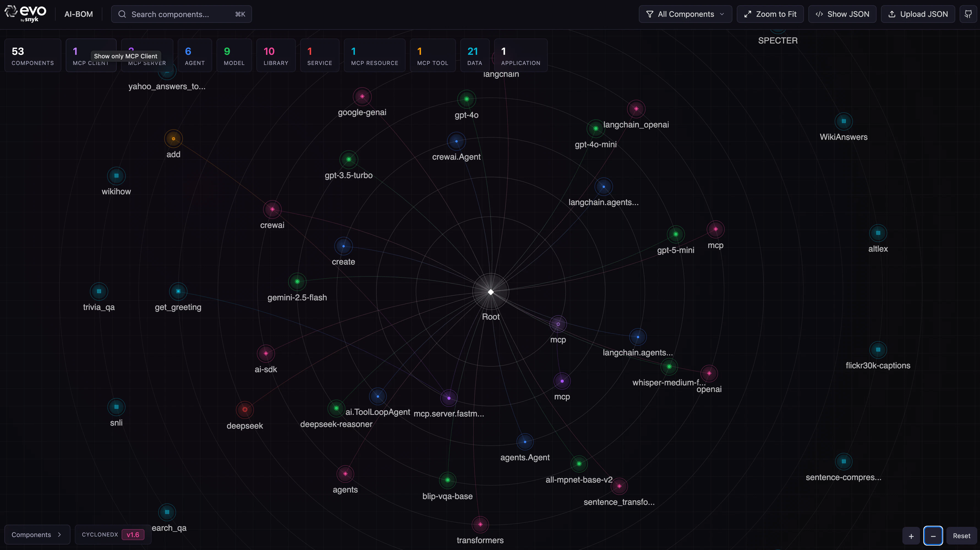Focus the Search components field
The image size is (980, 550).
tap(182, 14)
